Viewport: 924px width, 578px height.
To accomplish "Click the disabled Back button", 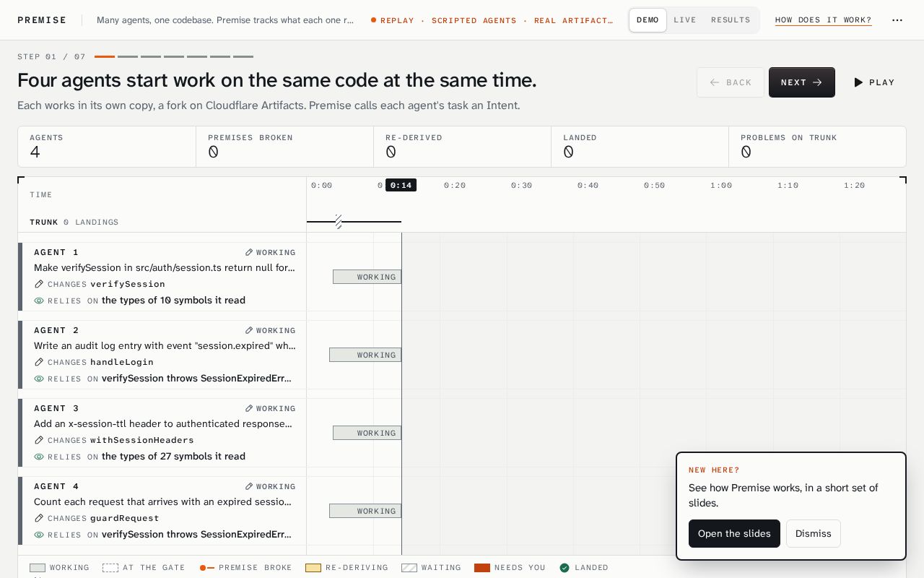I will 731,82.
